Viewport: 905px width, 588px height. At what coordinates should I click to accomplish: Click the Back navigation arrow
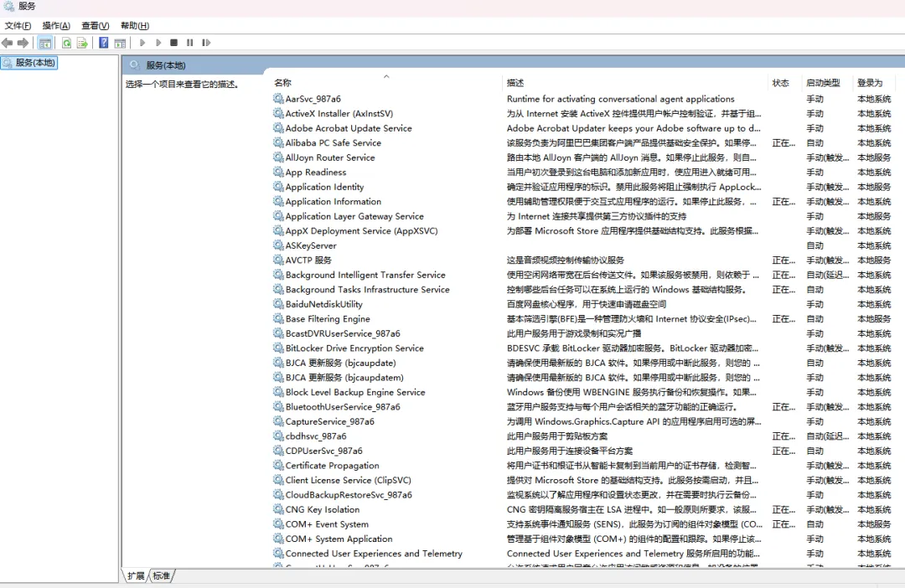[7, 43]
